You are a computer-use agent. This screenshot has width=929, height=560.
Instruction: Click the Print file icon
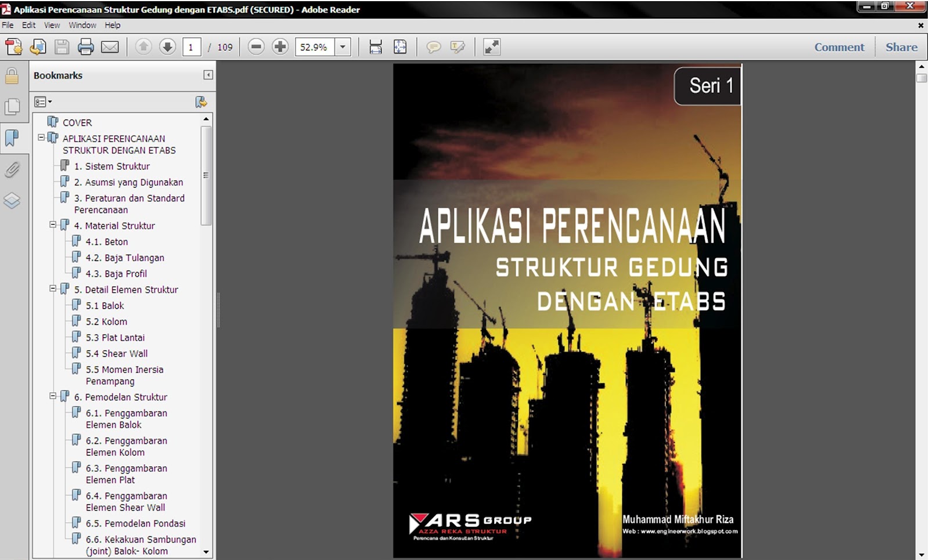[85, 47]
